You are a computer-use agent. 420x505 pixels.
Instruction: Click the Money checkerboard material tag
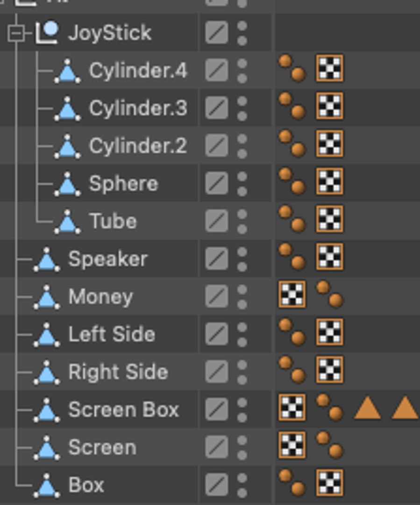pos(292,295)
